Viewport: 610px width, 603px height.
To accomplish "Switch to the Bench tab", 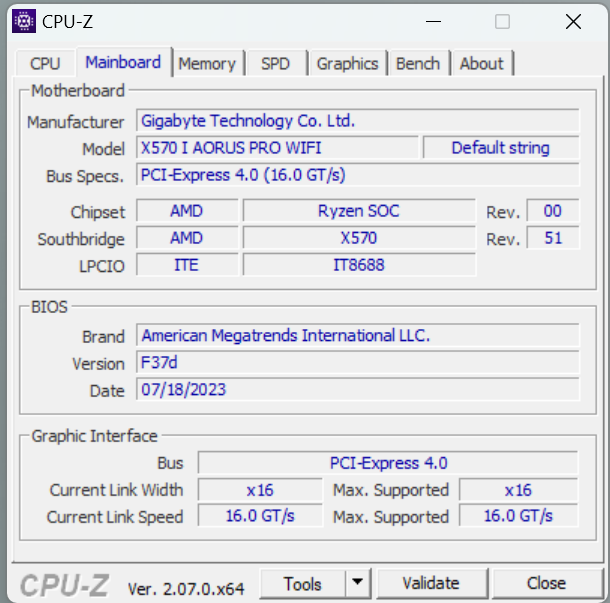I will point(418,63).
